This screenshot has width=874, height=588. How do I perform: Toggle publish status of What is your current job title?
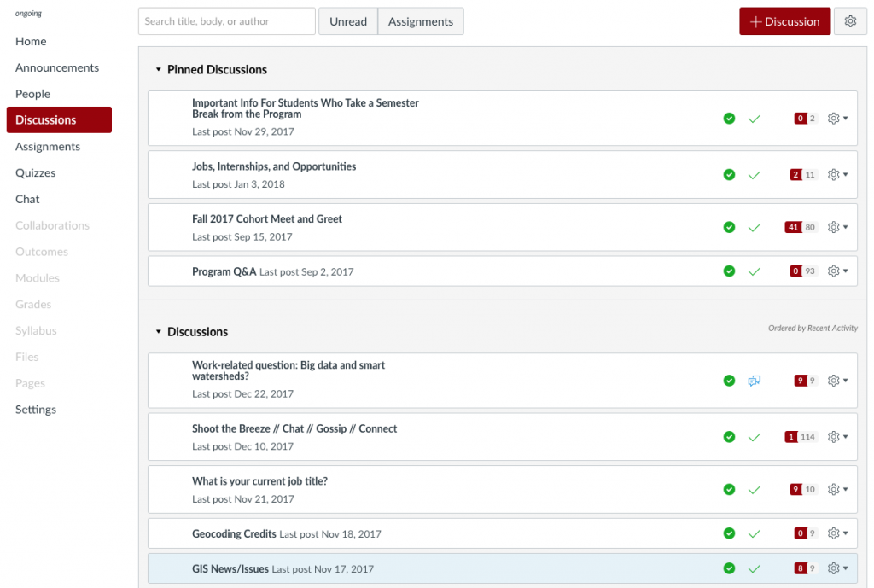click(x=729, y=489)
